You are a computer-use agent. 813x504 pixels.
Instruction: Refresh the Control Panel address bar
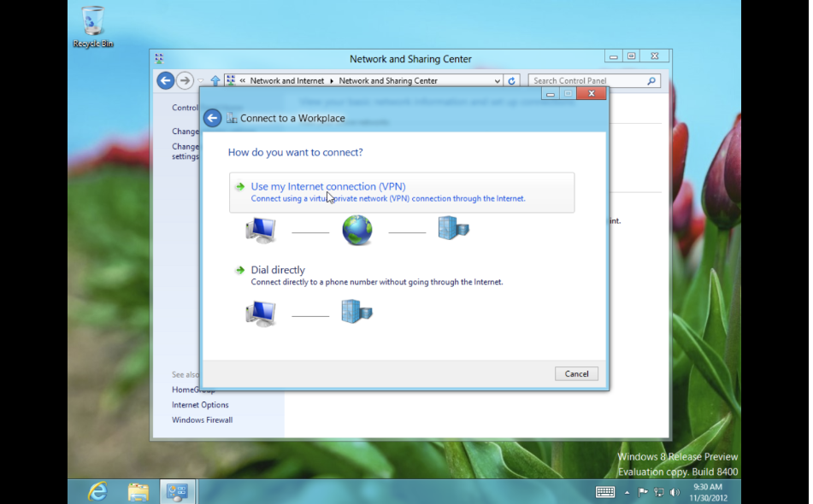click(x=512, y=81)
